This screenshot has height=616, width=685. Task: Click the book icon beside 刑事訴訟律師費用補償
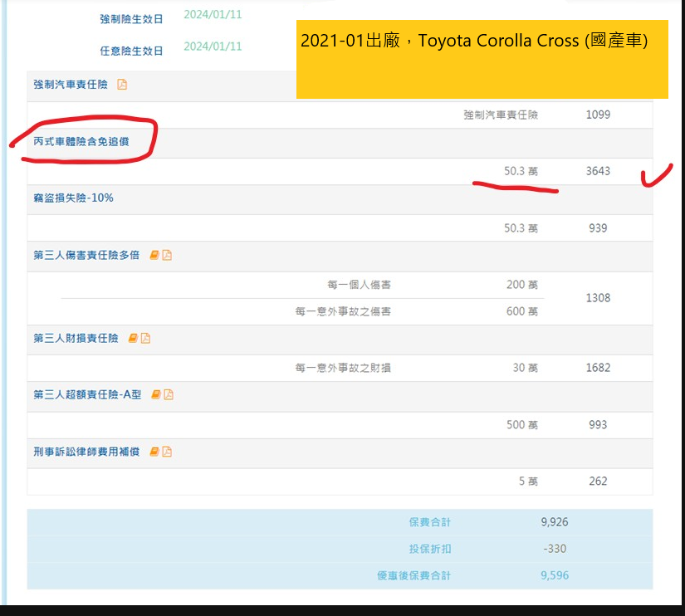(154, 452)
